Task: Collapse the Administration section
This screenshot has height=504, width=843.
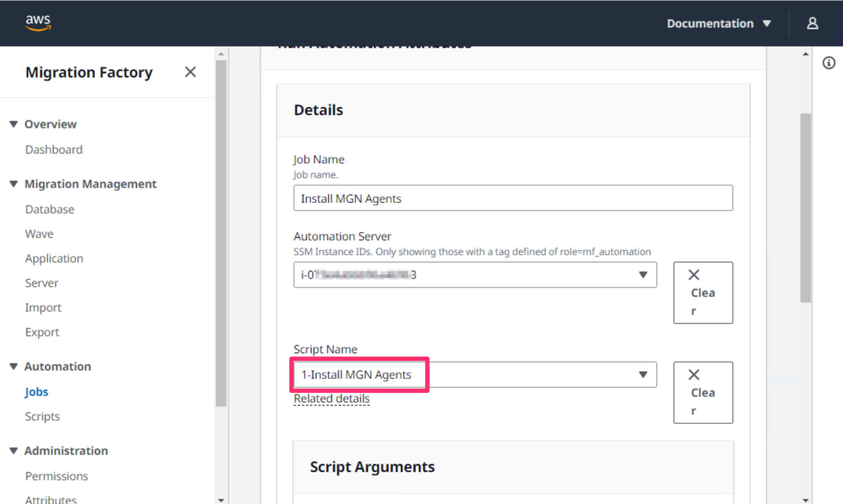Action: point(14,451)
